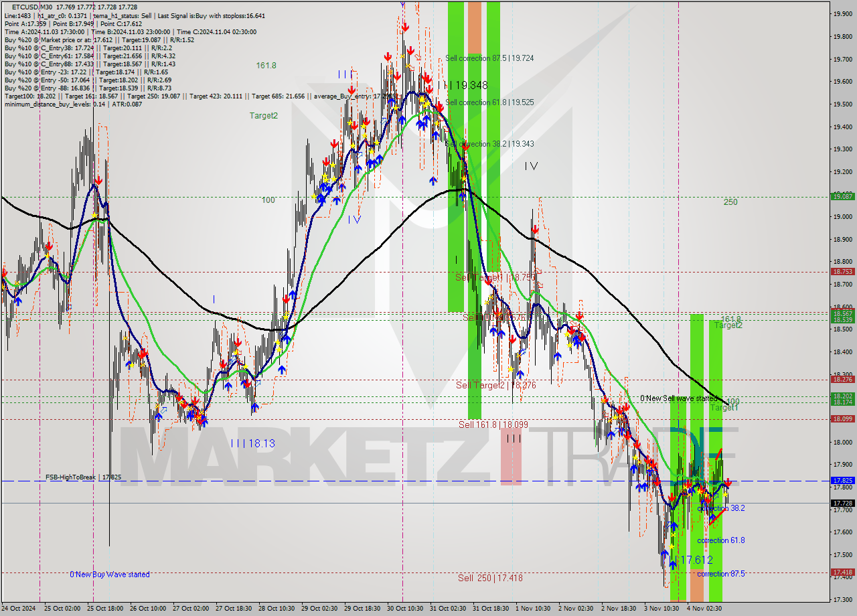Click the '3 Nov 10:30' time label
This screenshot has height=616, width=857.
coord(661,609)
